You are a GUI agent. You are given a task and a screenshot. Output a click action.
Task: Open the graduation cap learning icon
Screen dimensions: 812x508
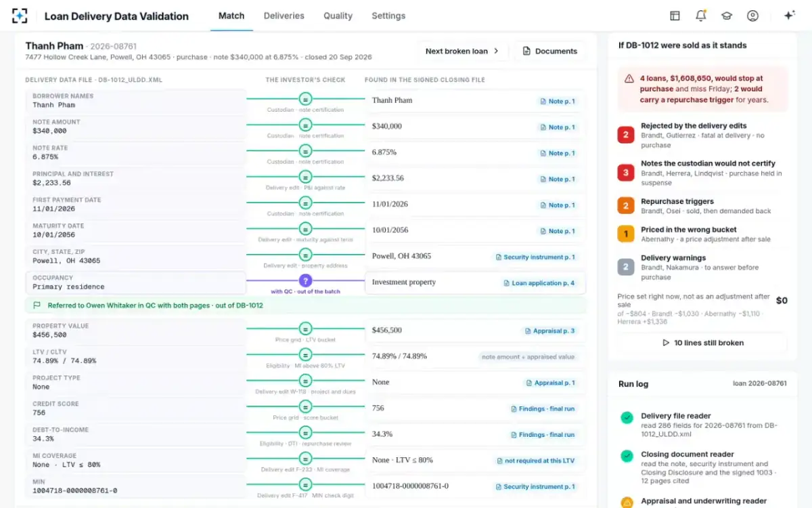coord(726,16)
